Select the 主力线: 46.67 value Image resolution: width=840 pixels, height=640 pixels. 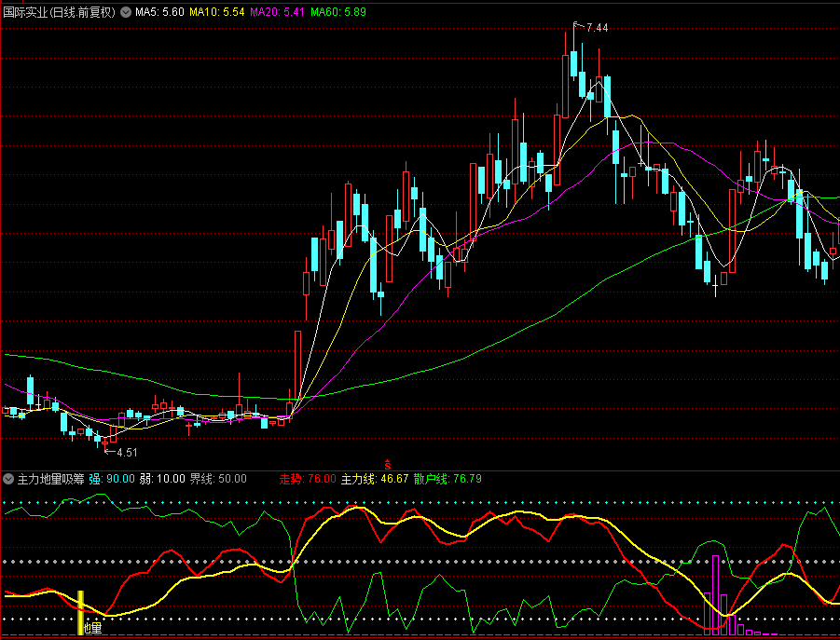(x=375, y=479)
